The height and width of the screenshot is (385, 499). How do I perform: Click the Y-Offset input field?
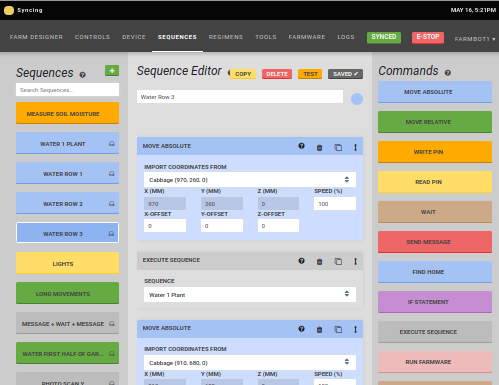tap(222, 226)
